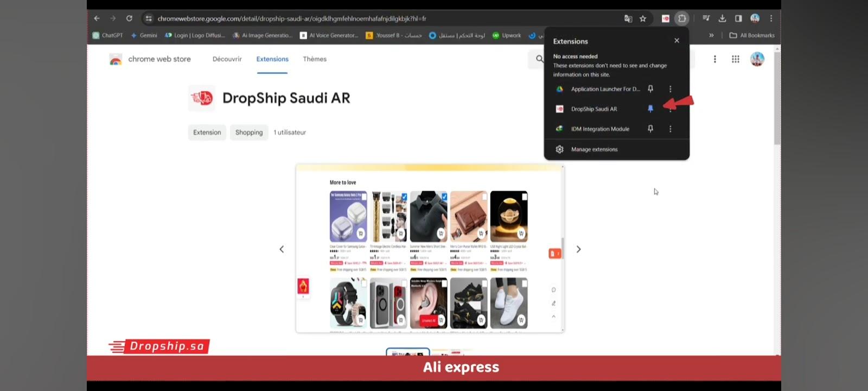Click the '1 utilisateur' text

290,133
